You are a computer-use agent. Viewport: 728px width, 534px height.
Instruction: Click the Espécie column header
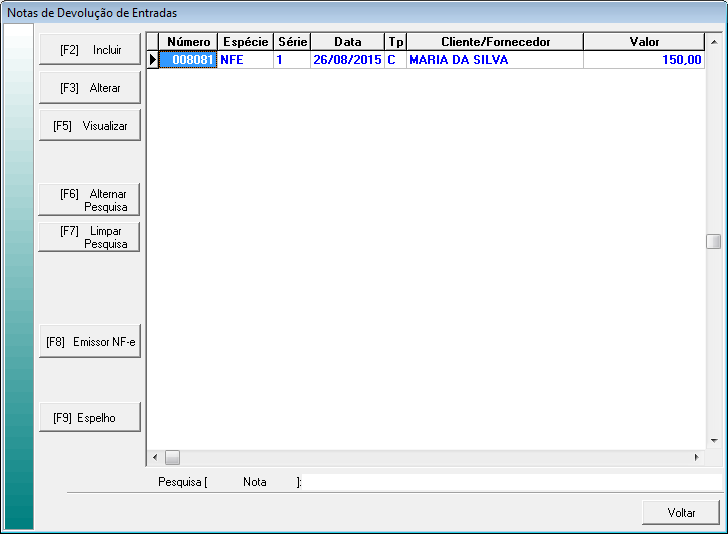245,42
